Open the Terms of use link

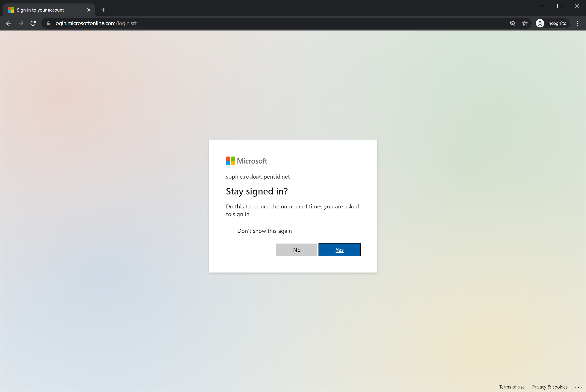pyautogui.click(x=512, y=387)
